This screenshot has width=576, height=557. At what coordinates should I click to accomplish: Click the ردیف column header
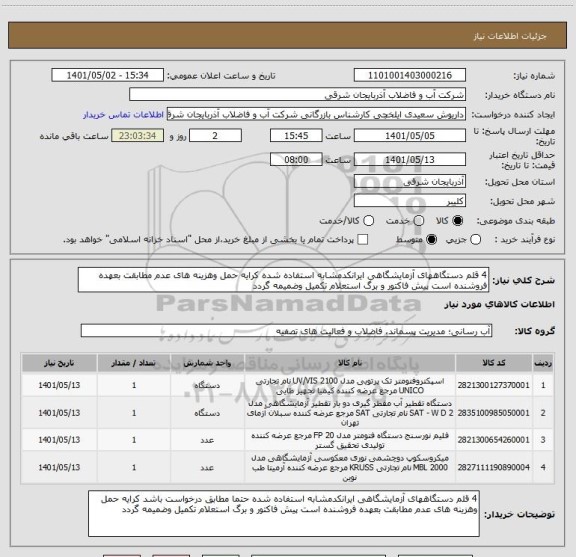click(543, 363)
